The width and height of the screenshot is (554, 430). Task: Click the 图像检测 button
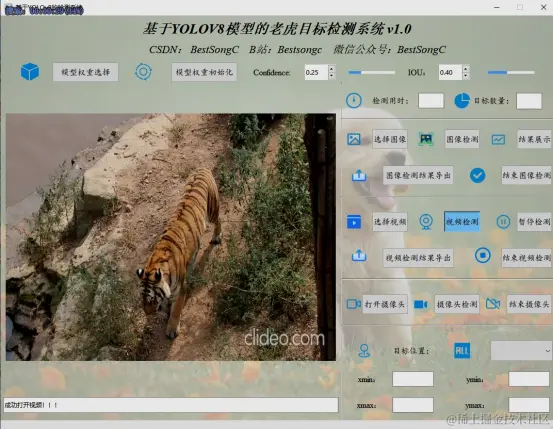pos(462,139)
